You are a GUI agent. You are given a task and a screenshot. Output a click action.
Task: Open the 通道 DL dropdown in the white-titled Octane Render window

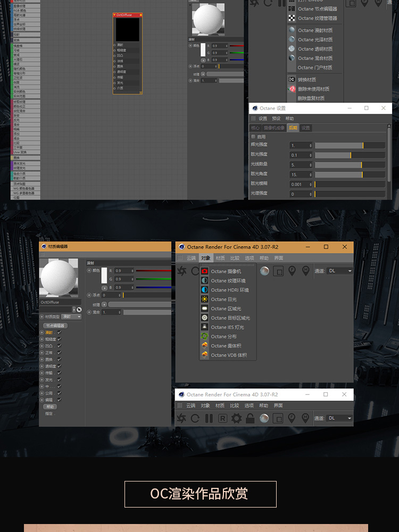pos(340,418)
